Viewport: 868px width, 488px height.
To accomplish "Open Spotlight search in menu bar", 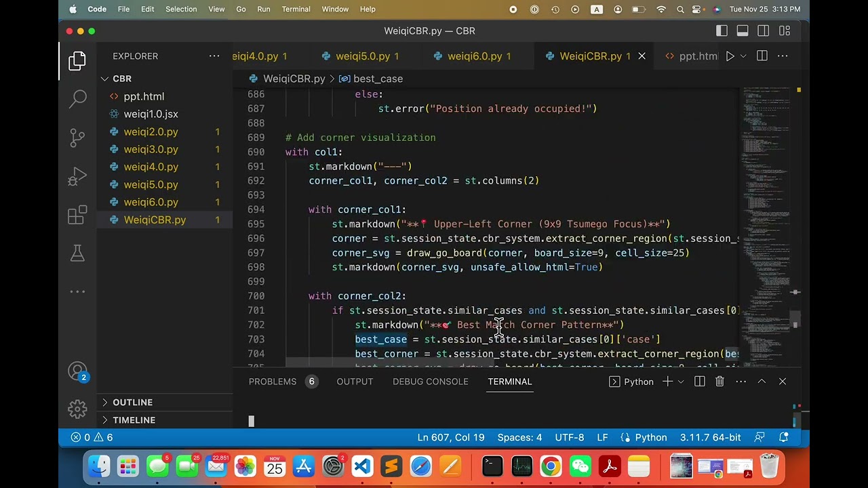I will click(x=680, y=9).
